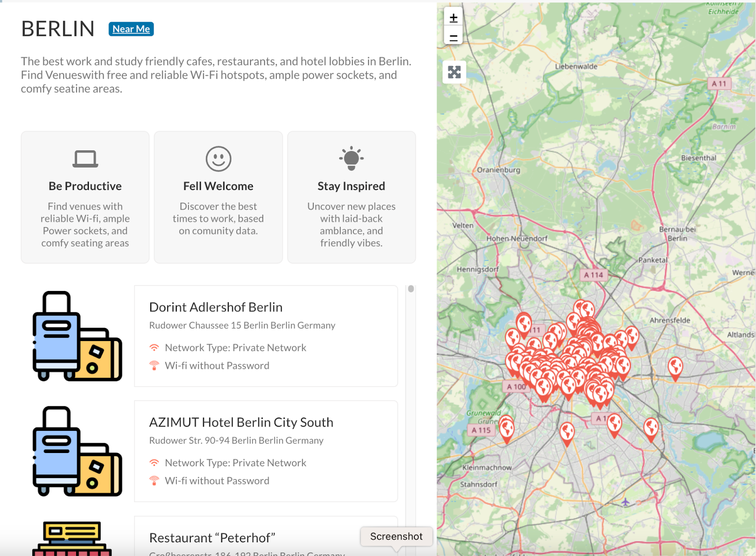756x556 pixels.
Task: Click the Velten label on the map
Action: point(463,225)
